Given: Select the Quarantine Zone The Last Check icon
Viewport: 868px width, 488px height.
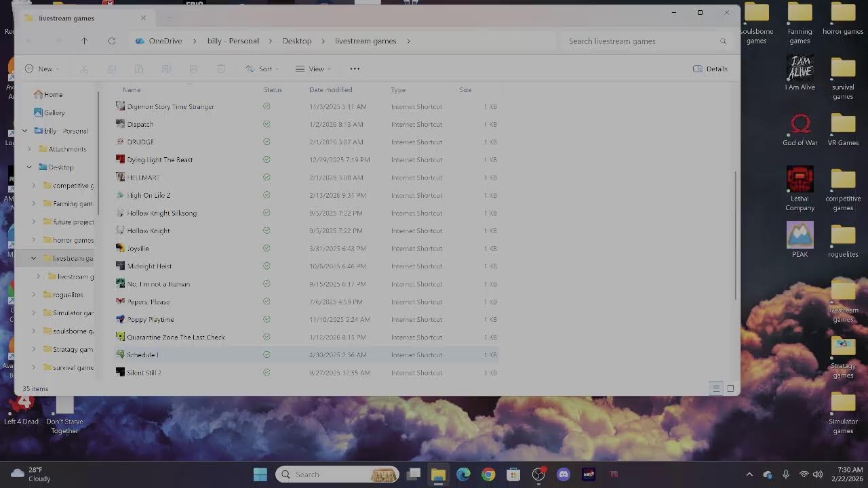Looking at the screenshot, I should (120, 337).
